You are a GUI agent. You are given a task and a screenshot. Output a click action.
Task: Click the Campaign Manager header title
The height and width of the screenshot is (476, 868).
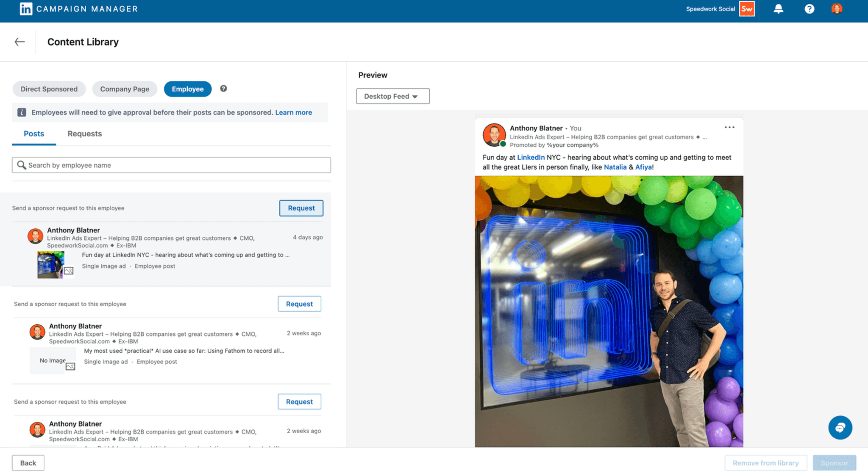pos(87,9)
